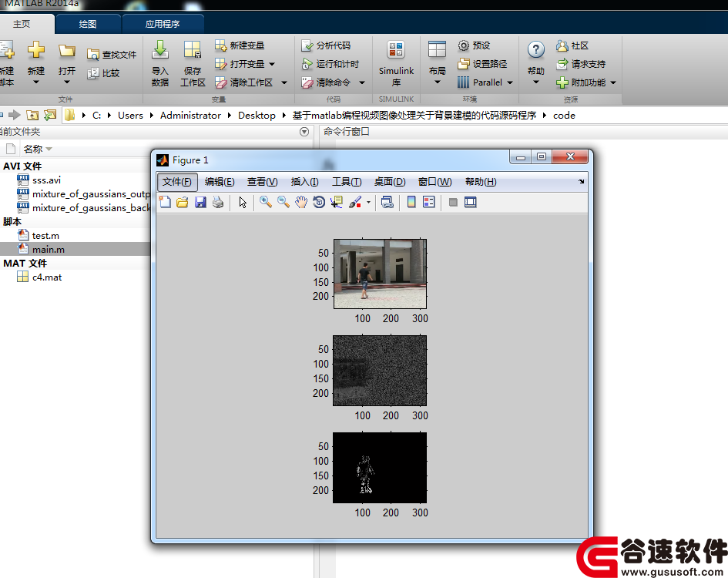Click up-one-level folder icon in address bar
728x578 pixels.
[x=32, y=116]
